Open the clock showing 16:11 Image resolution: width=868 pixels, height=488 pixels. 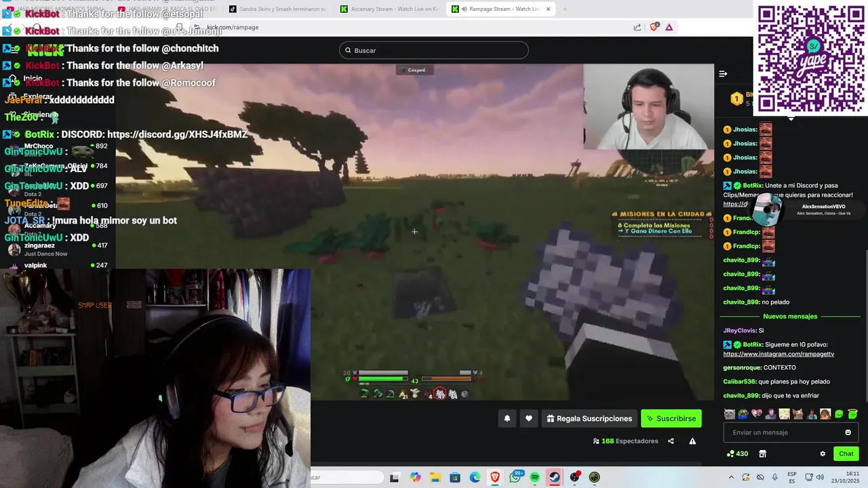(x=846, y=477)
